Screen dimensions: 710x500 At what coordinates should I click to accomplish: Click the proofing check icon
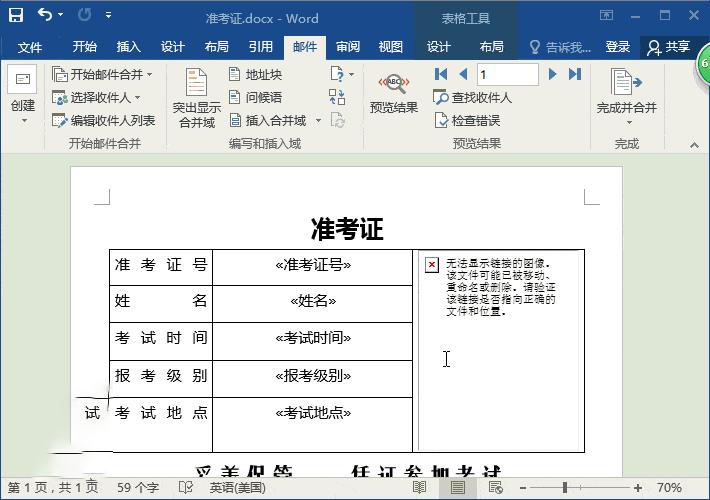[186, 487]
